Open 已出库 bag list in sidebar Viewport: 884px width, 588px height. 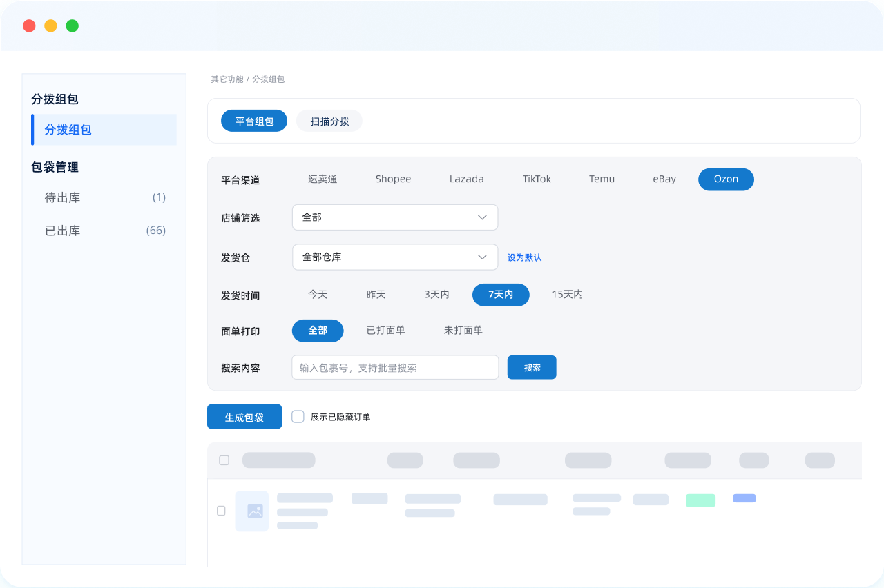pos(104,231)
